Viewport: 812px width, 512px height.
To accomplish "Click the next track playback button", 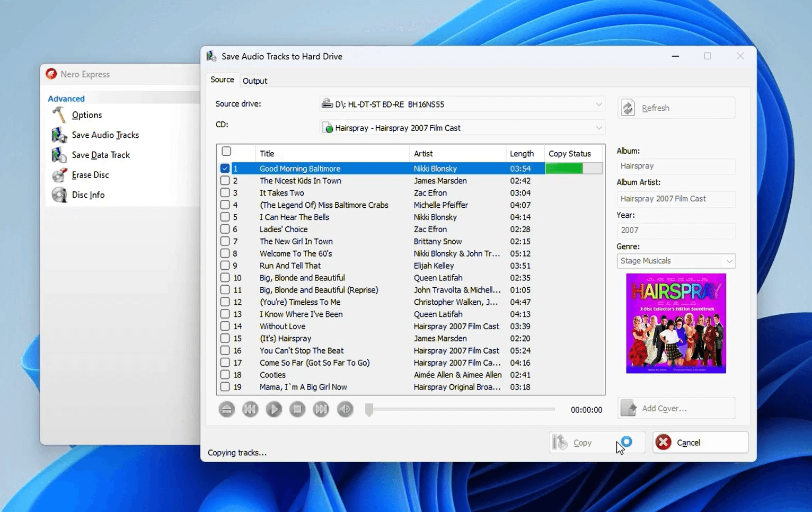I will [x=321, y=409].
